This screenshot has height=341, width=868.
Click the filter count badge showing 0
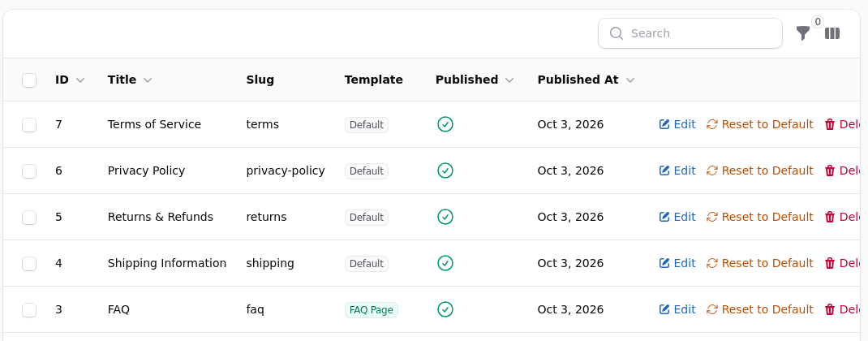click(x=818, y=22)
